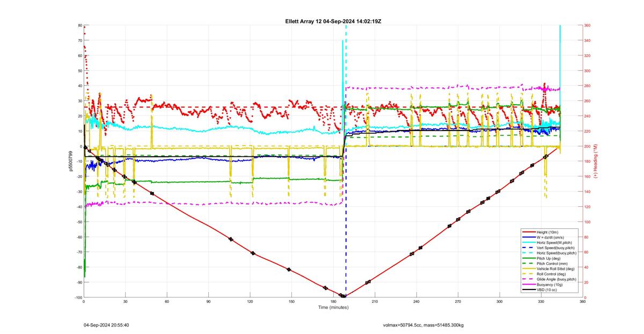Click the Time (minutes) axis label

tap(333, 307)
